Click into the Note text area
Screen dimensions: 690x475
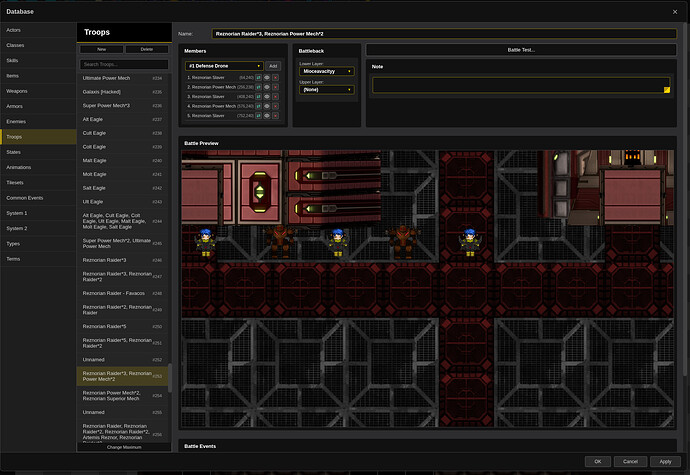coord(521,85)
